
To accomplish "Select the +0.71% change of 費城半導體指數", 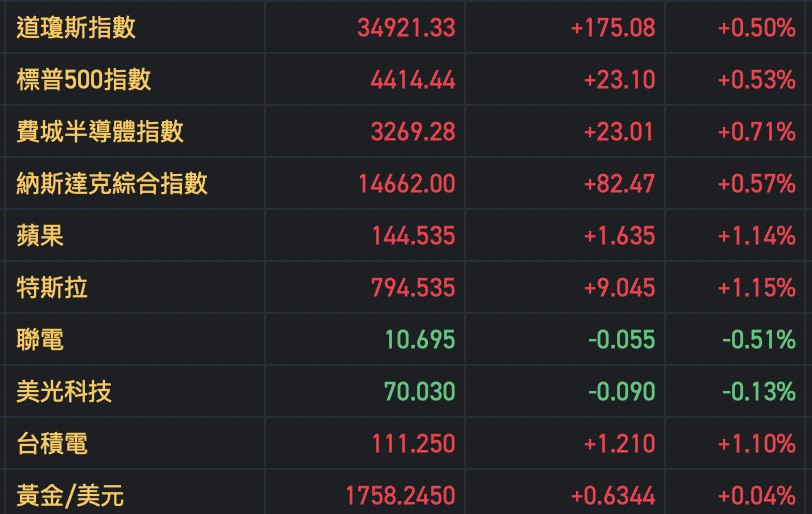I will 756,132.
